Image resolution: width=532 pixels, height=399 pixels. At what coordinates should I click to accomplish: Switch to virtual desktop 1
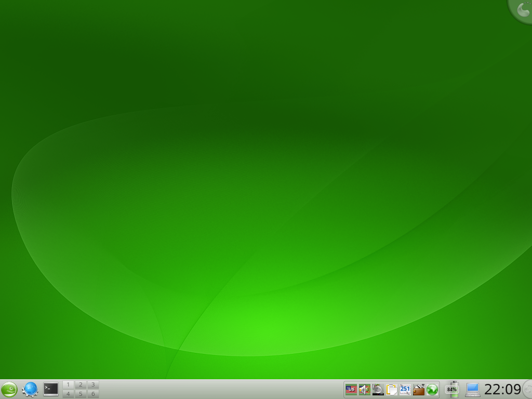pos(68,384)
